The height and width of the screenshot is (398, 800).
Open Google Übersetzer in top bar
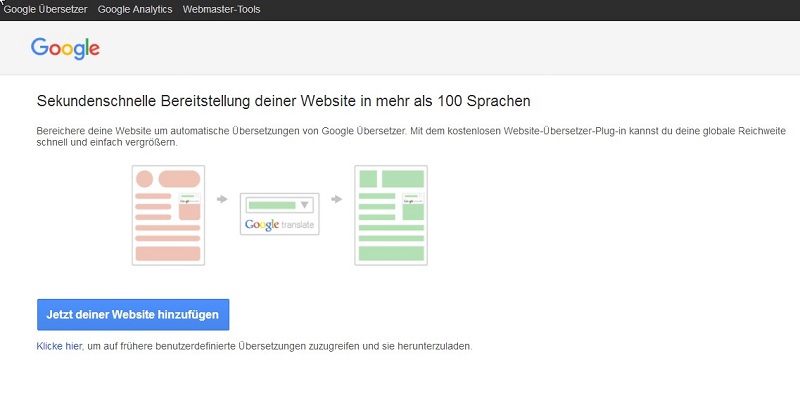click(45, 9)
